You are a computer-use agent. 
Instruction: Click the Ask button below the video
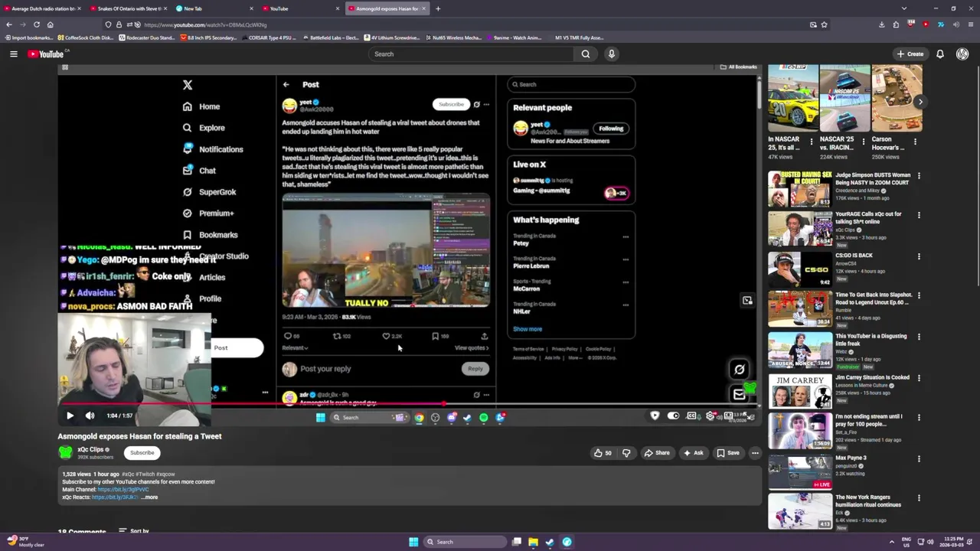(694, 453)
